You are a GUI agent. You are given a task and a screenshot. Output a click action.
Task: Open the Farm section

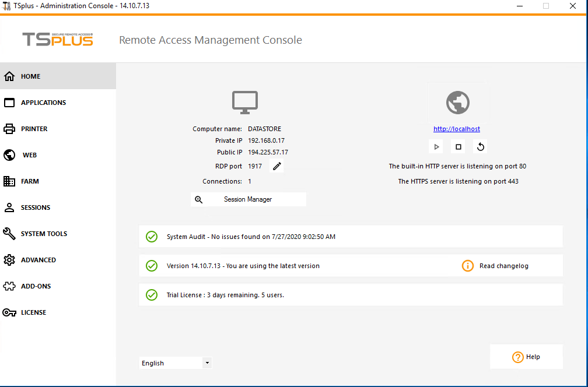[30, 181]
